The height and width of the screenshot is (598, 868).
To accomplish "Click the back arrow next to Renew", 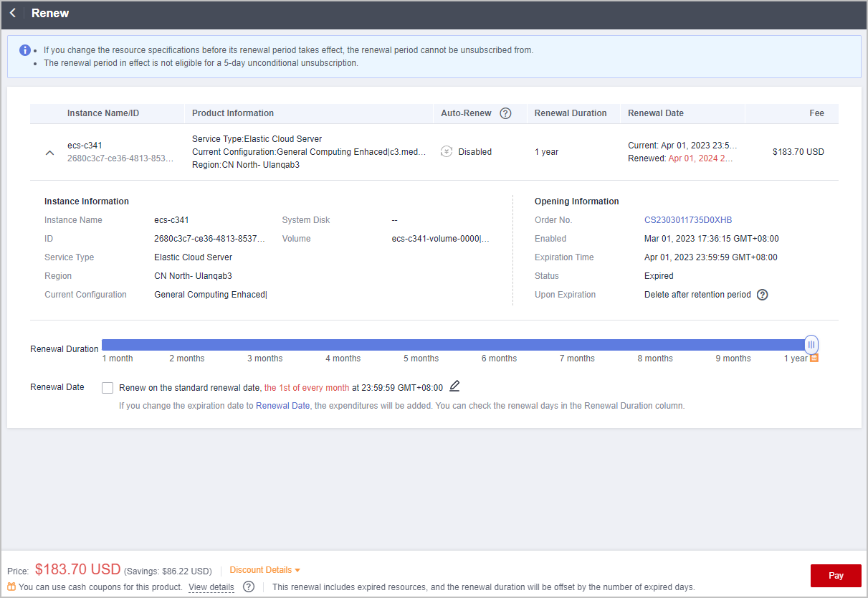I will pos(13,14).
